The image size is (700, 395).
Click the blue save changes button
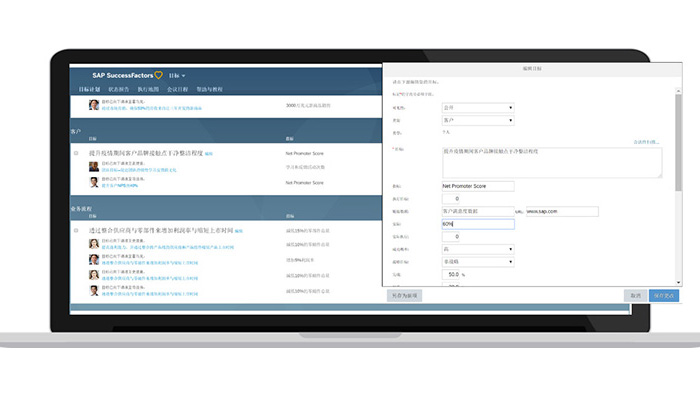coord(664,295)
